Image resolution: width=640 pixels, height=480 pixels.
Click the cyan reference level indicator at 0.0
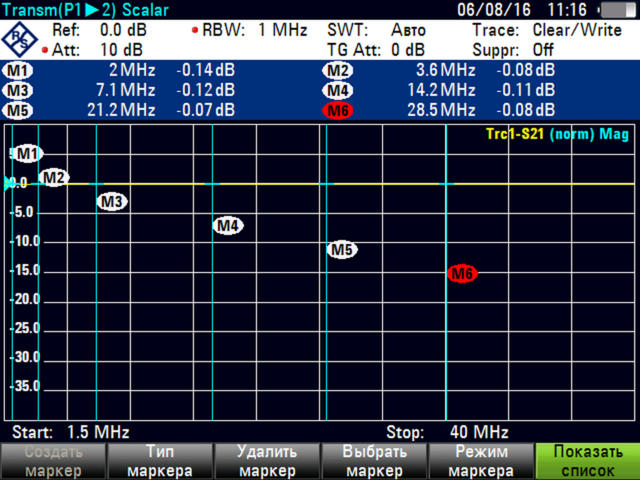click(9, 183)
